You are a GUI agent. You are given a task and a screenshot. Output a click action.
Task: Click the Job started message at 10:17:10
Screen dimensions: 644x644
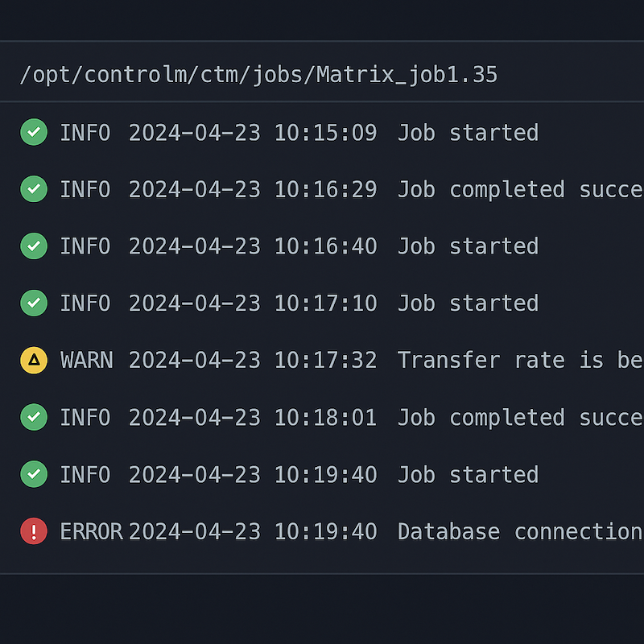coord(468,303)
